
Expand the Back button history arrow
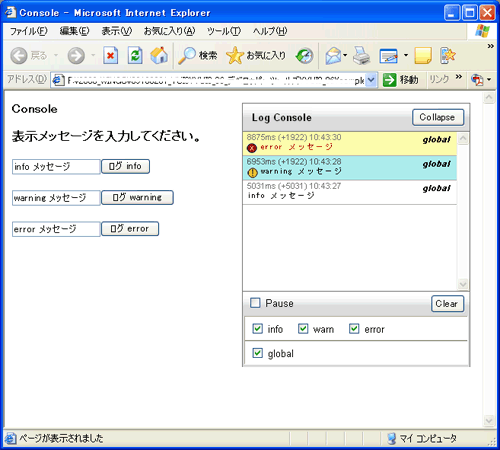(x=56, y=55)
